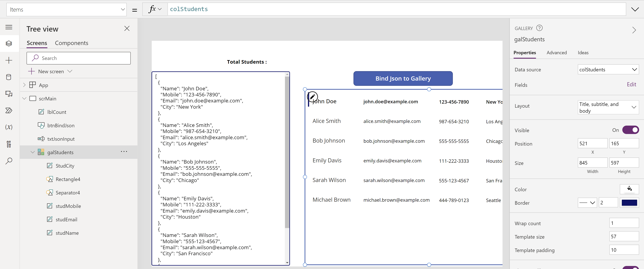
Task: Open the Tree view layers icon
Action: click(x=9, y=43)
